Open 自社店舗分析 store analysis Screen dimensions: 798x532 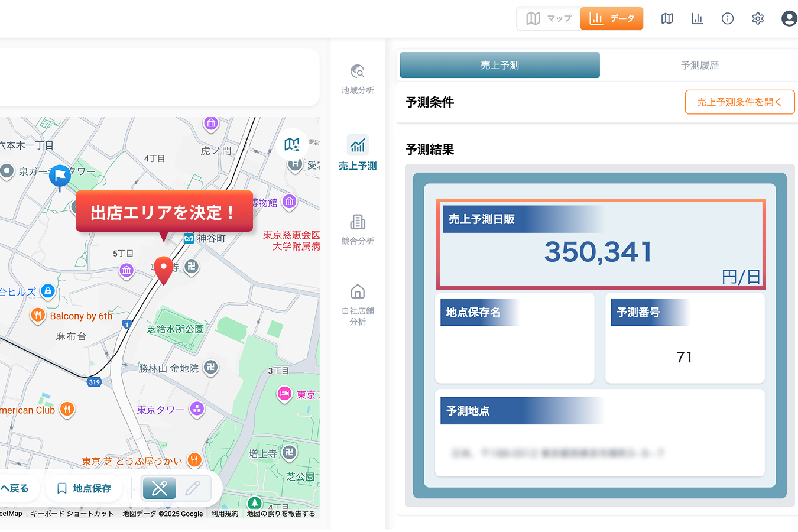pos(358,304)
